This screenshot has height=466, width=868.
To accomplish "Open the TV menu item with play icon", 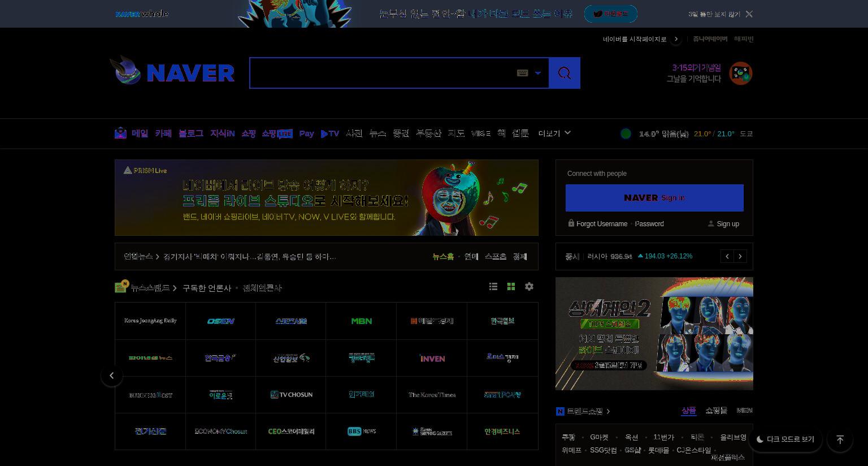I will click(330, 133).
